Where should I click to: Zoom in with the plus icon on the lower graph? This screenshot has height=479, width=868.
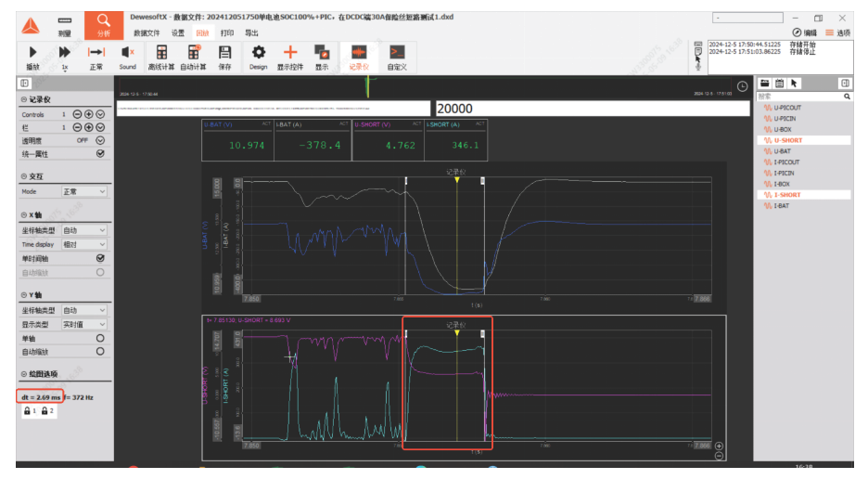pos(719,446)
